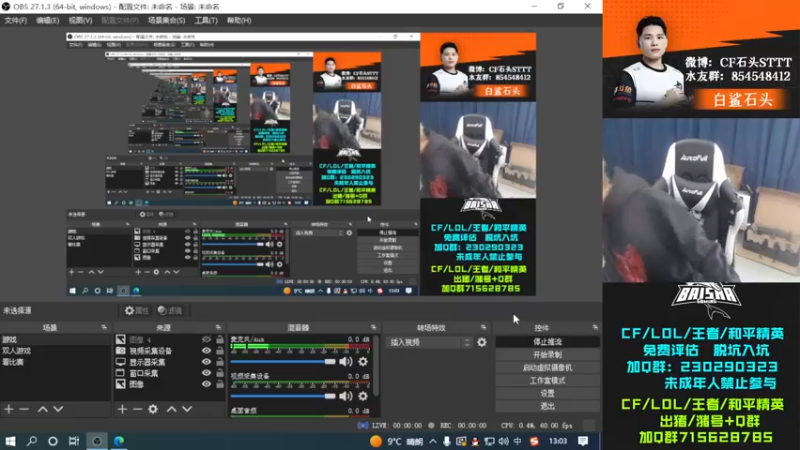This screenshot has width=800, height=450.
Task: Remove the selected scene with minus icon
Action: tap(24, 409)
